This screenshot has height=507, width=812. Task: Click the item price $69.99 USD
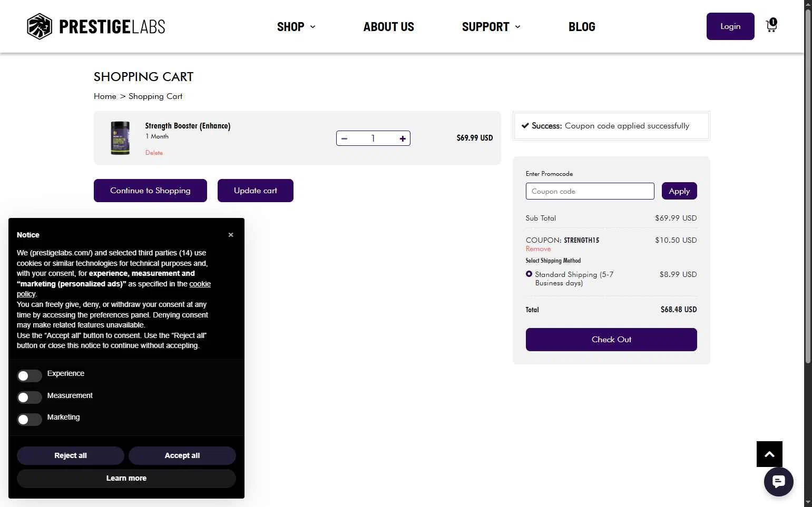tap(475, 138)
